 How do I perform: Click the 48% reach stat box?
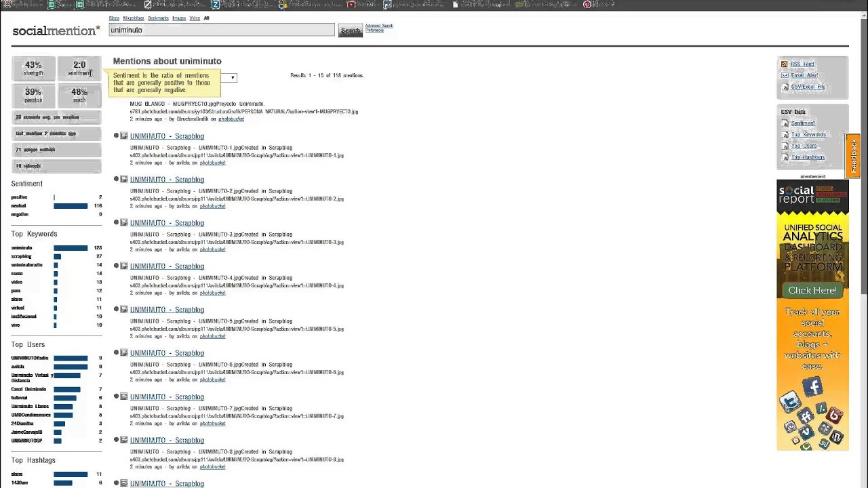[x=79, y=96]
